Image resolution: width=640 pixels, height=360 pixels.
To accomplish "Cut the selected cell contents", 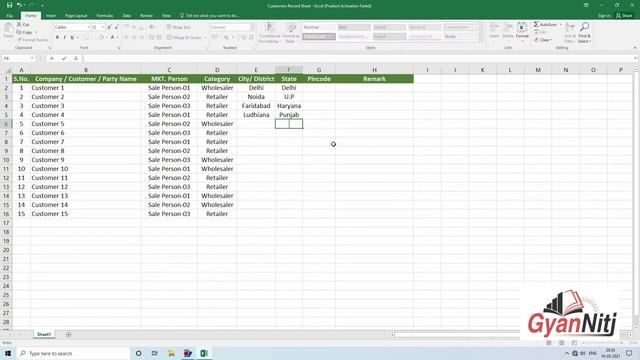I will [23, 24].
